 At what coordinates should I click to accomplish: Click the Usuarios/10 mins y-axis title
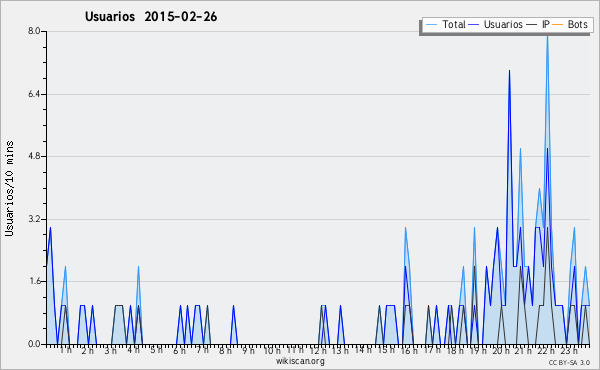tap(9, 188)
